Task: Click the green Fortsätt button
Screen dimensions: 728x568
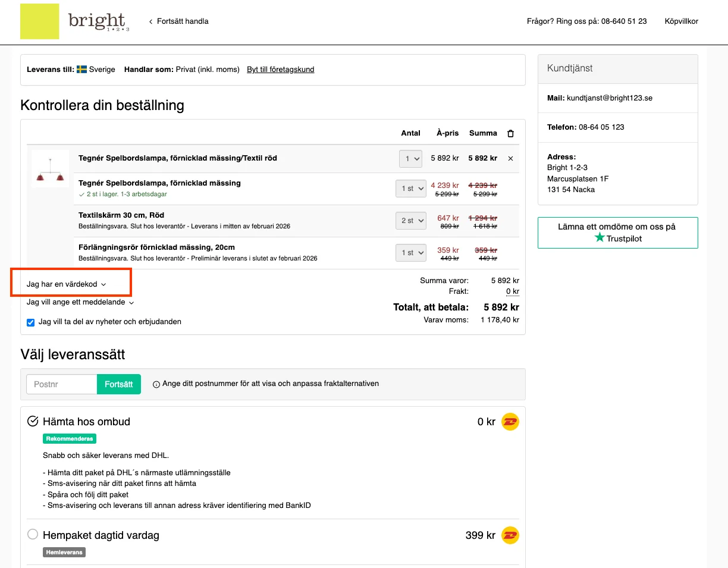Action: pos(119,384)
